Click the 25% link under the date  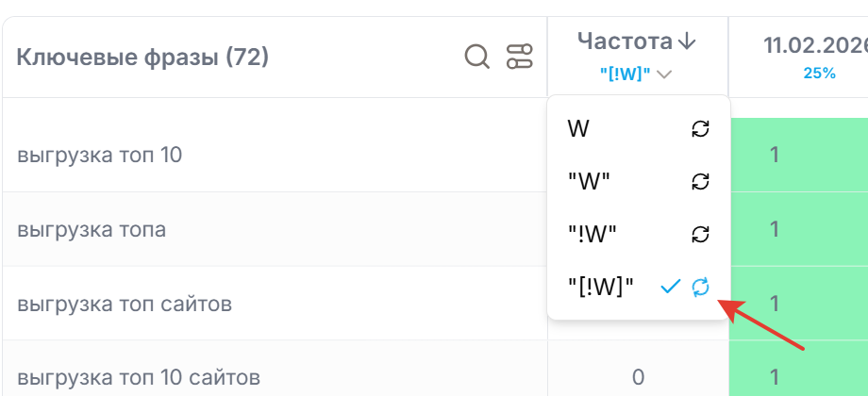point(819,73)
